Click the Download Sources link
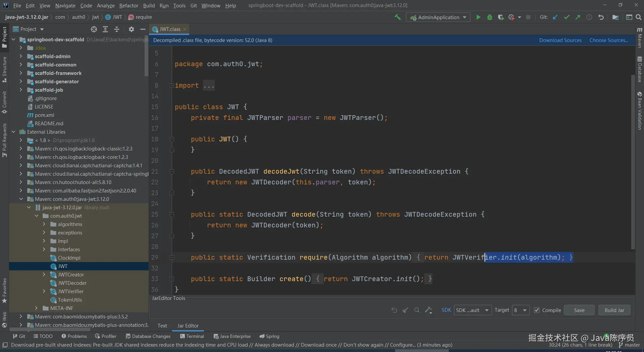 click(560, 40)
